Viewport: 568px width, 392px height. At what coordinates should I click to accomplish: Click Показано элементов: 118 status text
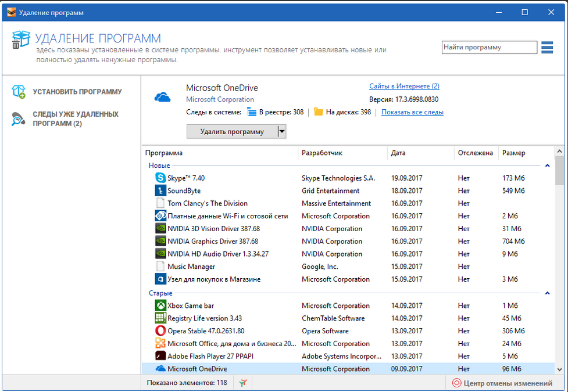pos(187,383)
